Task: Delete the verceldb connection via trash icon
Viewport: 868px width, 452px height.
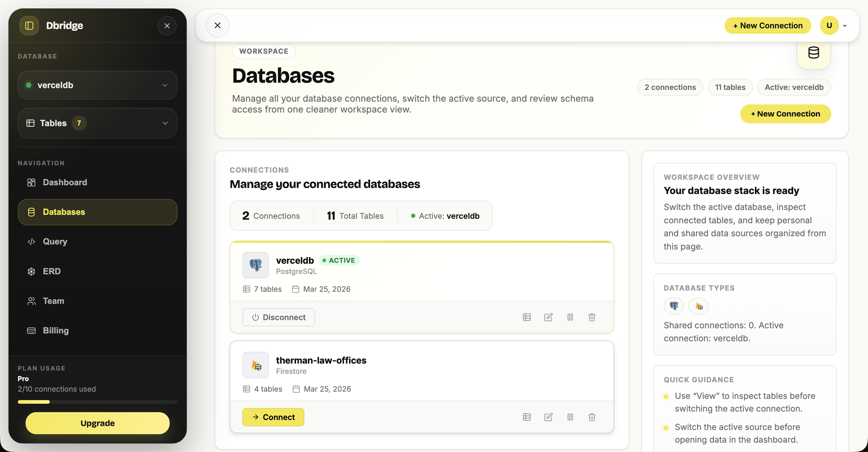Action: click(x=592, y=317)
